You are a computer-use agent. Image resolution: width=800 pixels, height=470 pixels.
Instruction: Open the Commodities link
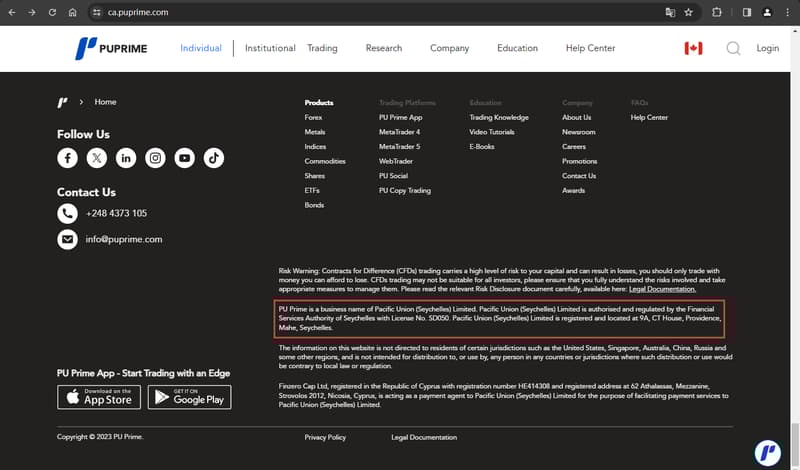click(x=325, y=161)
